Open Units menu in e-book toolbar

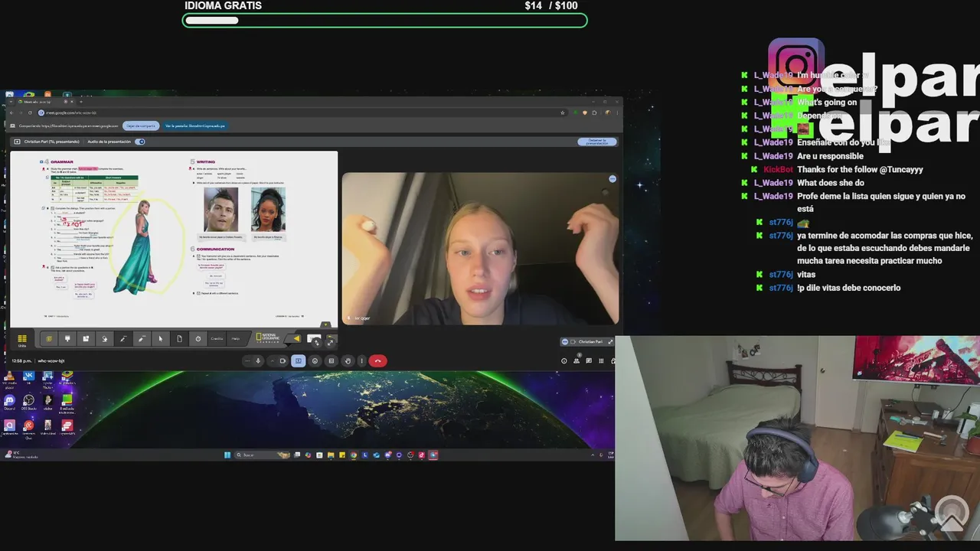point(22,339)
